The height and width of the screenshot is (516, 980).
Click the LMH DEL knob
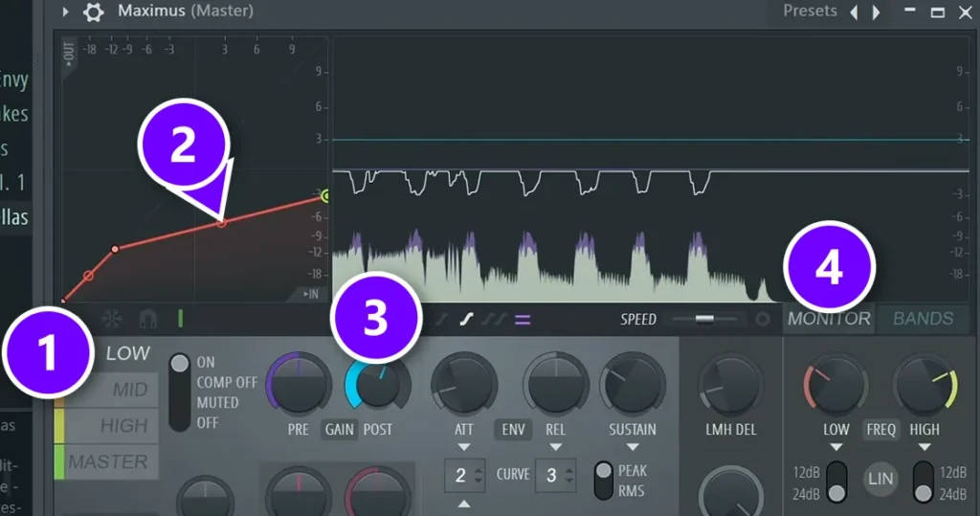(730, 383)
